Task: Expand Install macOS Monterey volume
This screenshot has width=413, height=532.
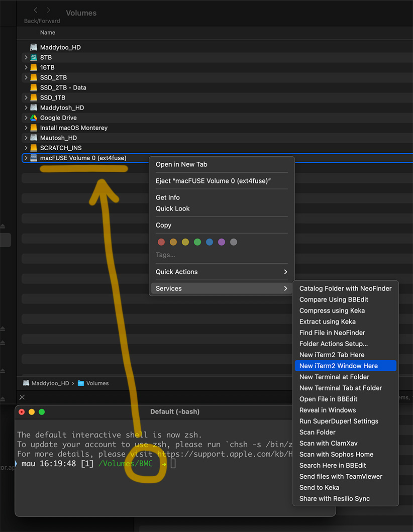Action: click(x=26, y=128)
